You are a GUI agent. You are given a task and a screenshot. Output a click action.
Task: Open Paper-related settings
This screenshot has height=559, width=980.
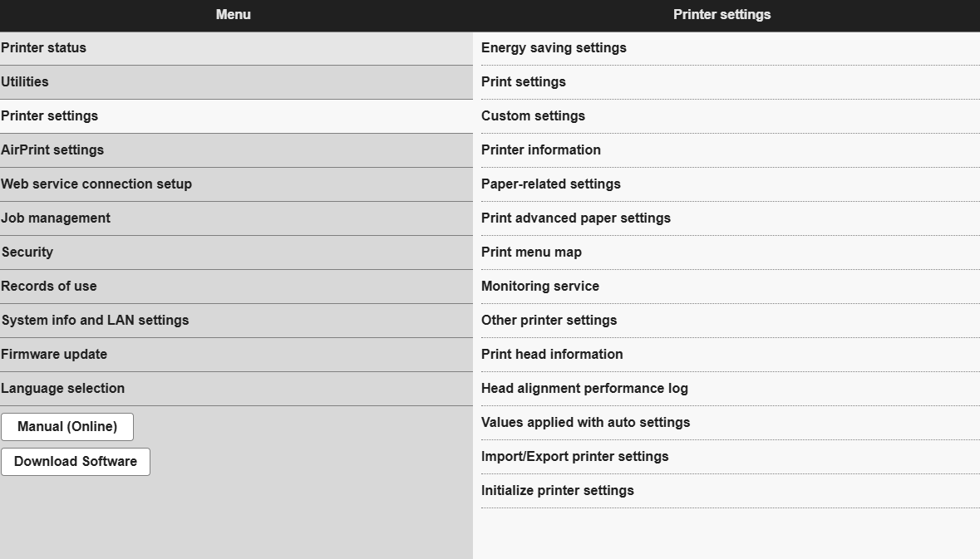point(550,184)
